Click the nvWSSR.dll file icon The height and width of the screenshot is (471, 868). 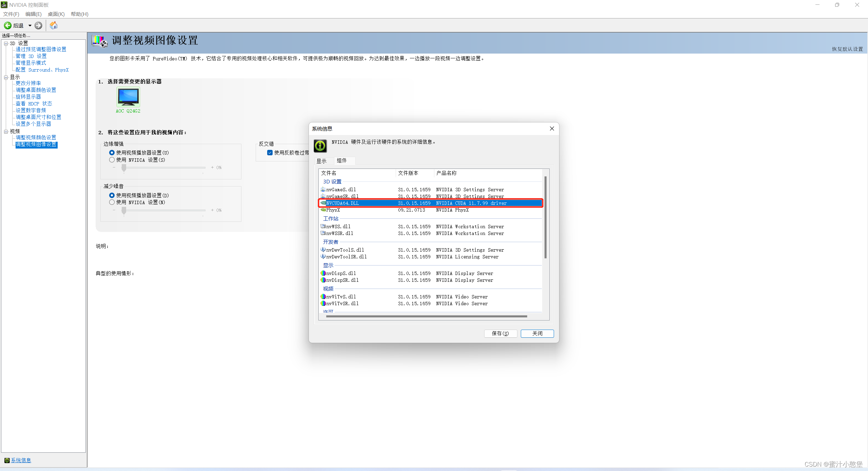[323, 233]
